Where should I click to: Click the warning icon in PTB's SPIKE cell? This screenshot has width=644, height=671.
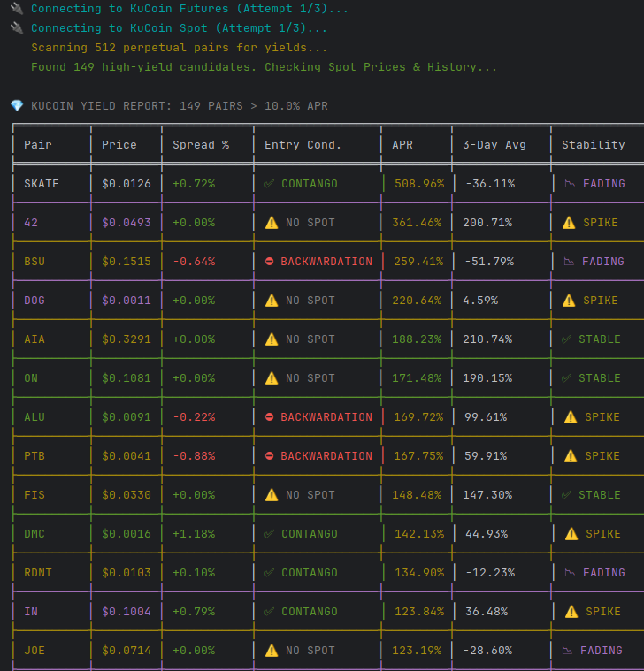[x=571, y=456]
